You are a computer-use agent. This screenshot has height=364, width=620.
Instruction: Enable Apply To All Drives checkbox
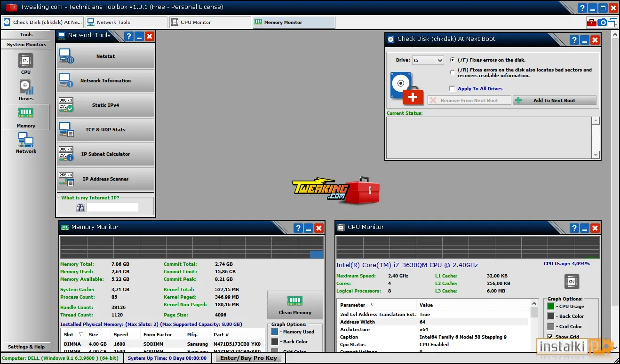tap(452, 88)
